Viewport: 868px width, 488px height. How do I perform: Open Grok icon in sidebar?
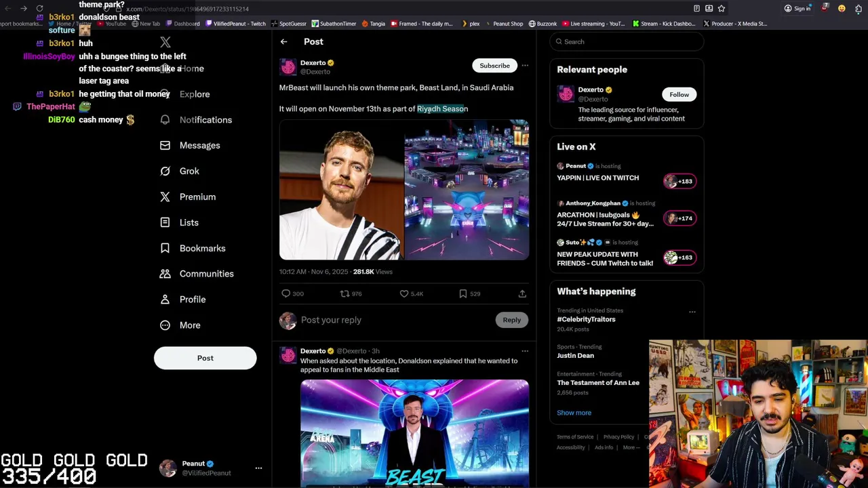pyautogui.click(x=165, y=171)
